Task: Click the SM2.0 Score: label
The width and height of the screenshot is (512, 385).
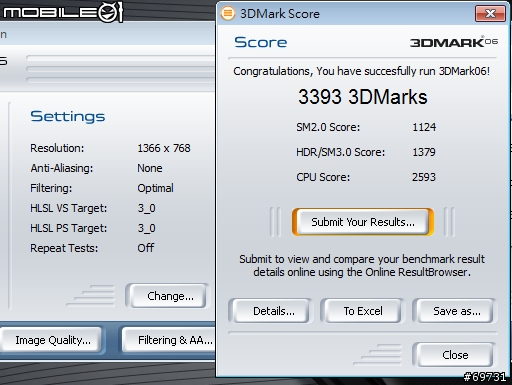Action: (x=328, y=127)
